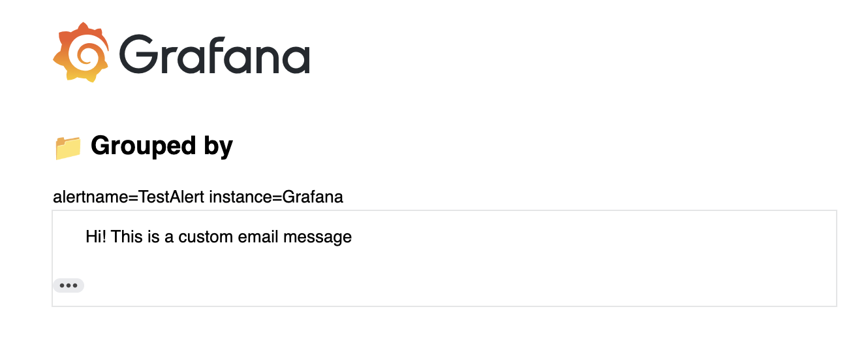
Task: Show trimmed content via three-dots button
Action: [x=69, y=285]
